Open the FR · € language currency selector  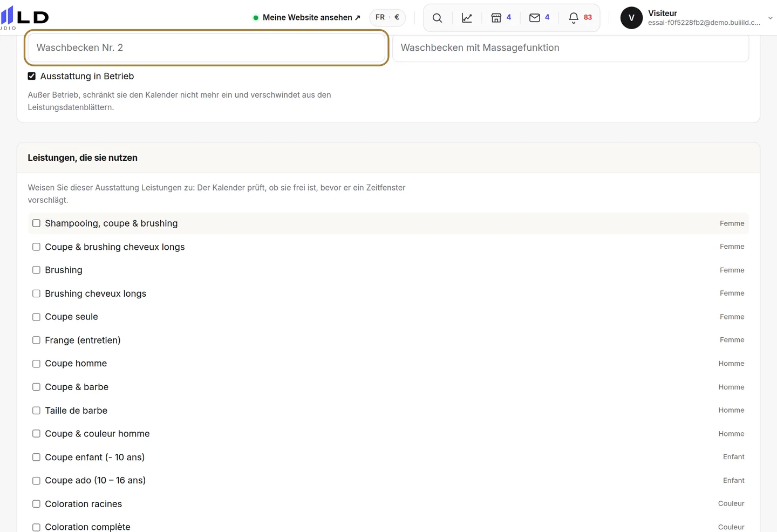(387, 17)
